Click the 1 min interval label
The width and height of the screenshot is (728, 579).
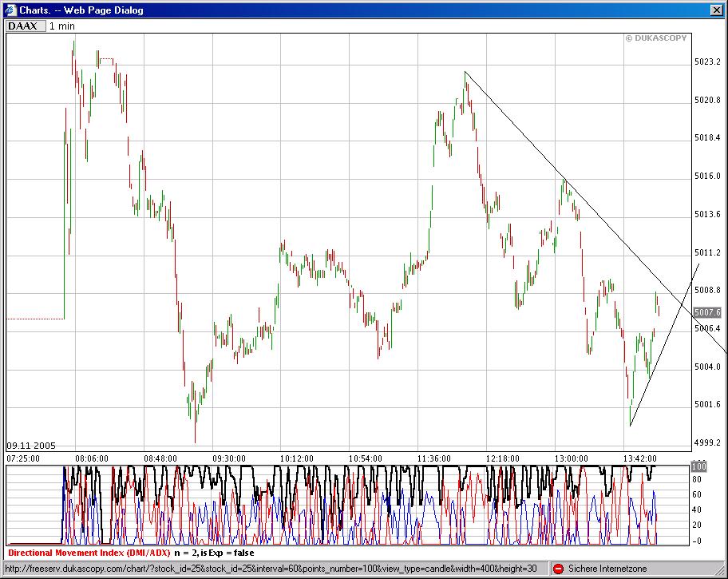coord(61,26)
